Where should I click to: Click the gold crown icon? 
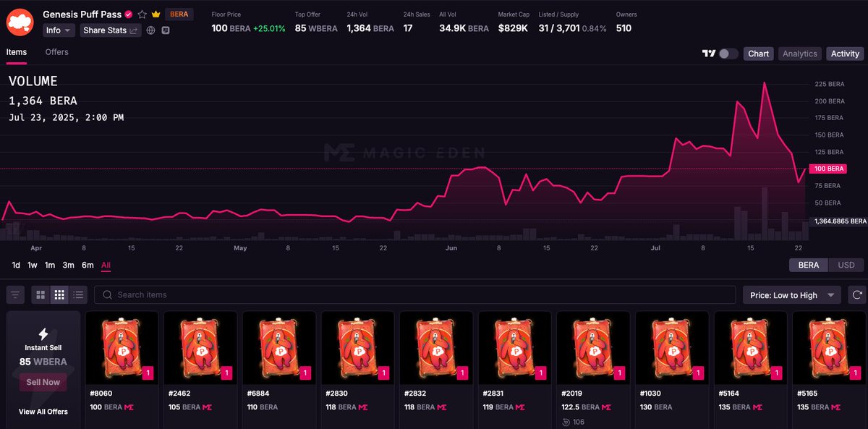pos(156,14)
